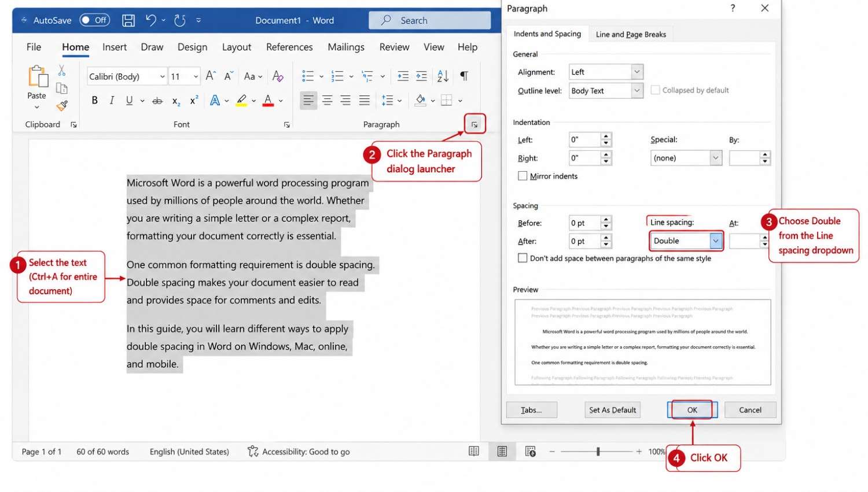Viewport: 868px width, 492px height.
Task: Show paragraph marks with the pilcrow icon
Action: click(464, 76)
